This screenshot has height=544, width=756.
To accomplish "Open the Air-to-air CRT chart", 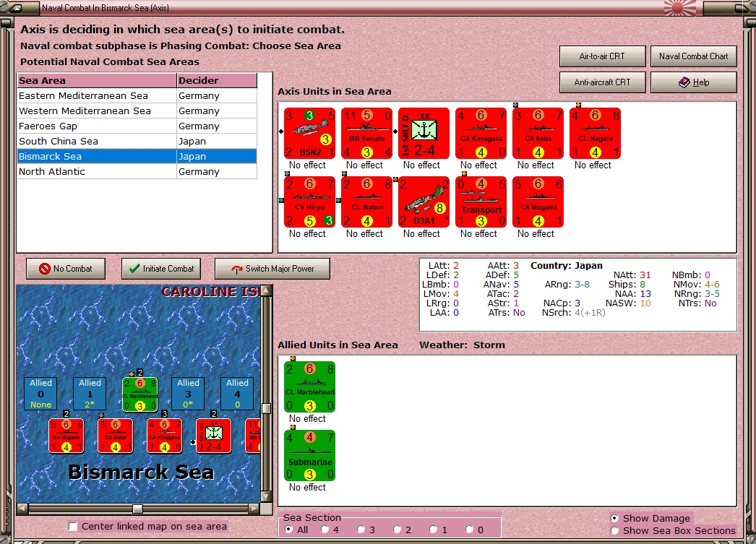I will (603, 56).
